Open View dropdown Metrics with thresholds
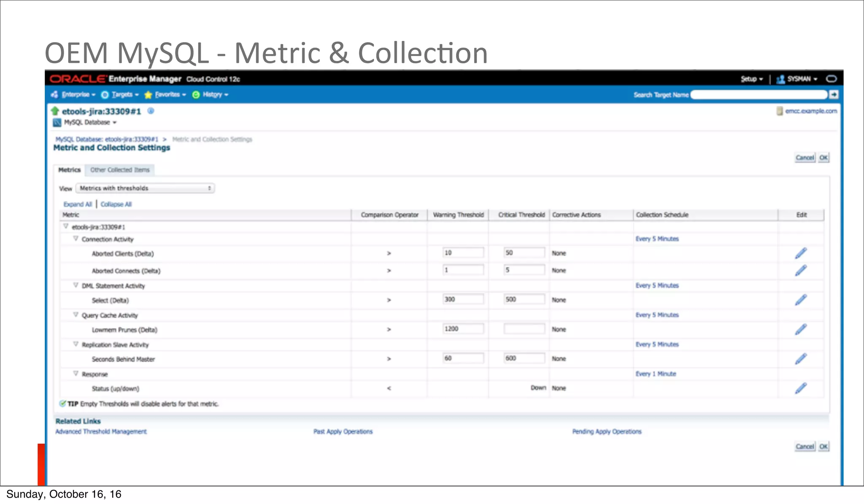 [x=145, y=188]
